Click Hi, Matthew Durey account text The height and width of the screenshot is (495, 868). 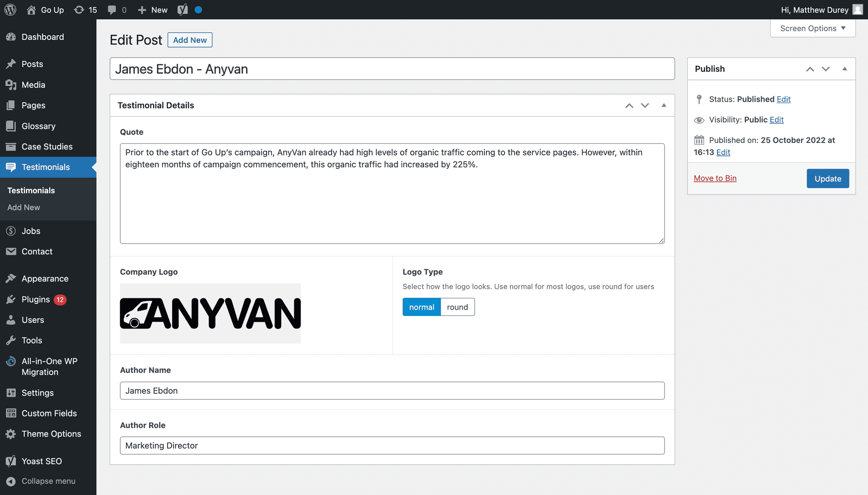pyautogui.click(x=815, y=10)
